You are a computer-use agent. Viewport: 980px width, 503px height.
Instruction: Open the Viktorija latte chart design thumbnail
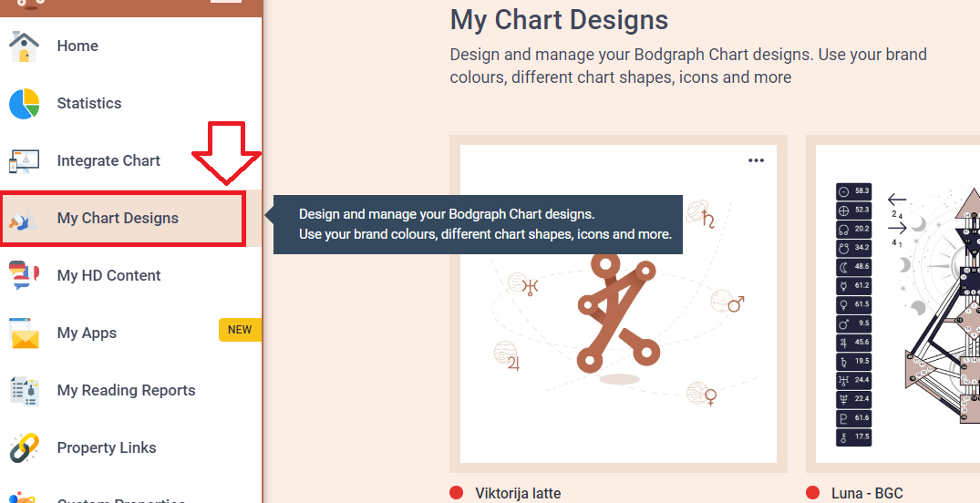pyautogui.click(x=618, y=303)
